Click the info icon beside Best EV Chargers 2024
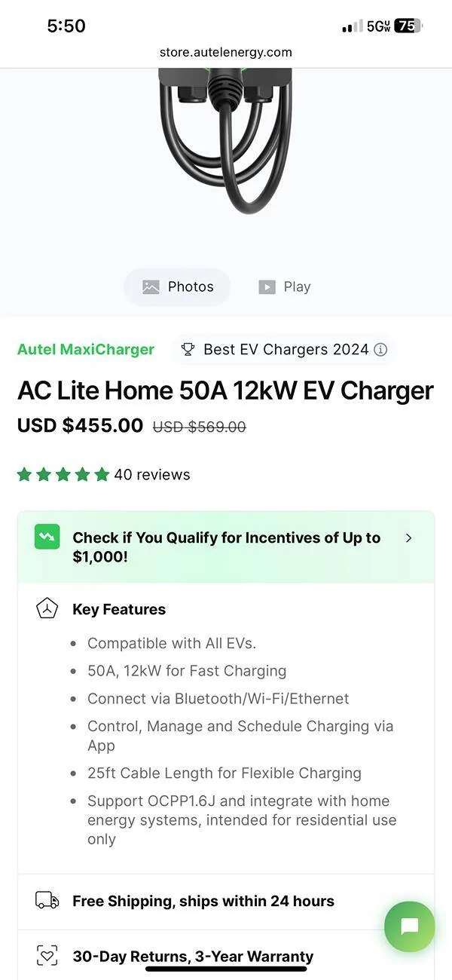 point(381,350)
